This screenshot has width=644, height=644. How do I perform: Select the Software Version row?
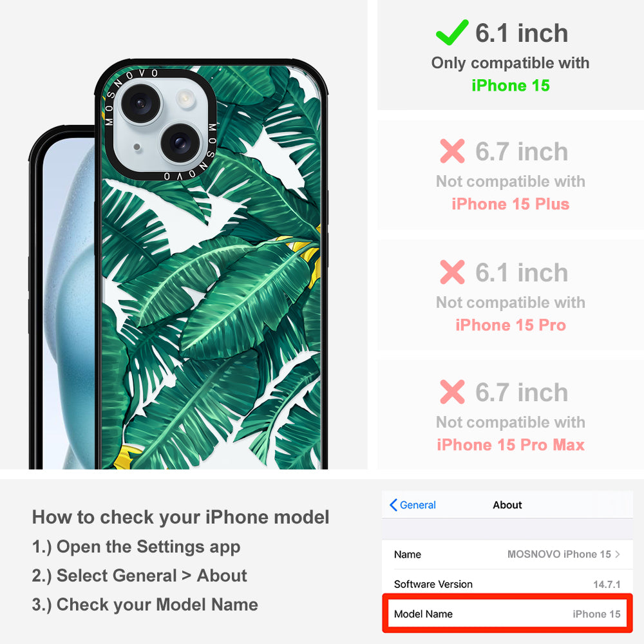[x=507, y=584]
